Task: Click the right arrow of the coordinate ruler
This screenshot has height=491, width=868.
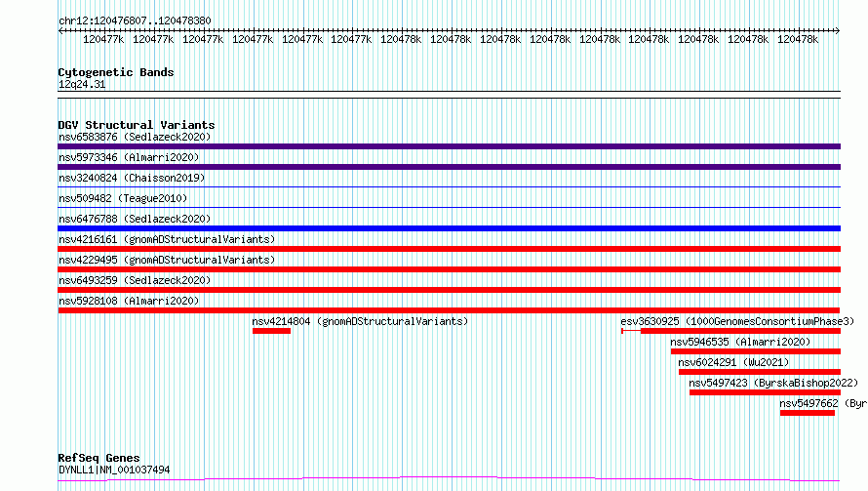Action: 837,31
